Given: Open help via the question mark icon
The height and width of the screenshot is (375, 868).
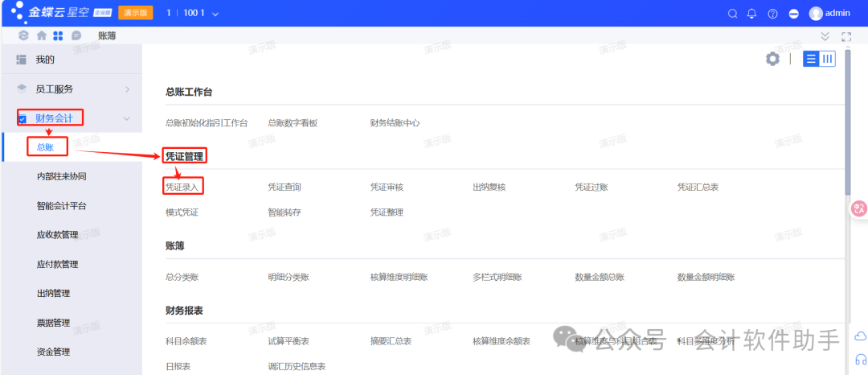Looking at the screenshot, I should pyautogui.click(x=773, y=14).
